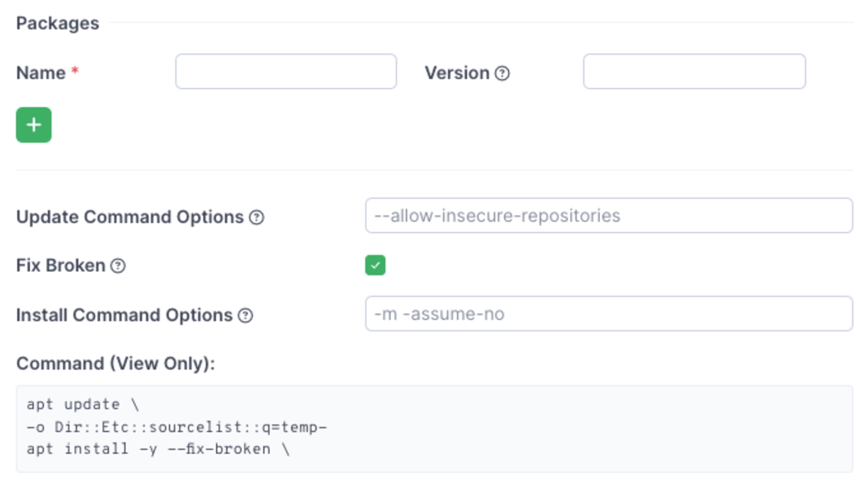The width and height of the screenshot is (868, 492).
Task: Click the Name field label
Action: click(x=41, y=73)
